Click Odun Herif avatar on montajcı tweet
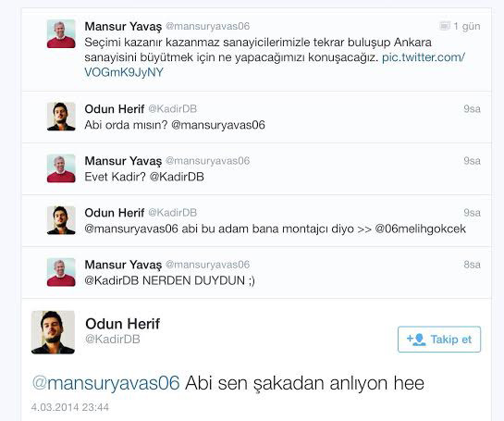 tap(61, 220)
